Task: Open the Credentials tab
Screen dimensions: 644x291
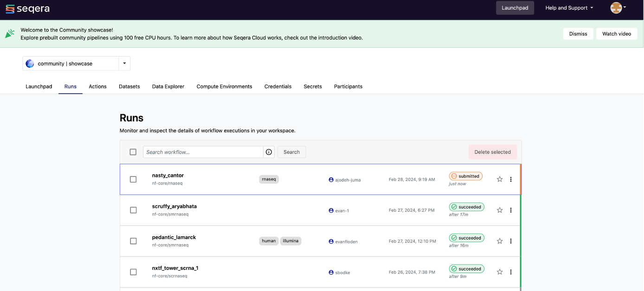Action: (x=278, y=87)
